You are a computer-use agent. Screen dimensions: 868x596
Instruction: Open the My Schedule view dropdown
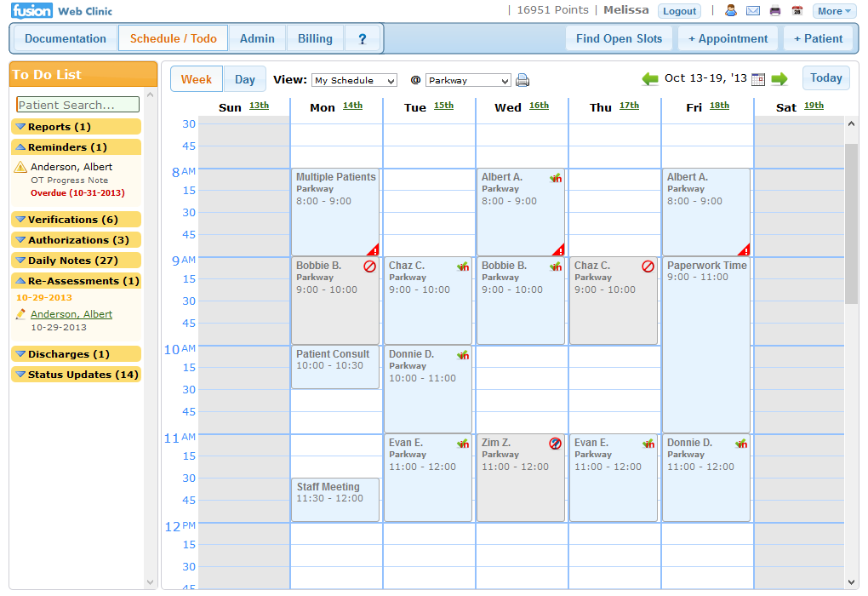(354, 81)
